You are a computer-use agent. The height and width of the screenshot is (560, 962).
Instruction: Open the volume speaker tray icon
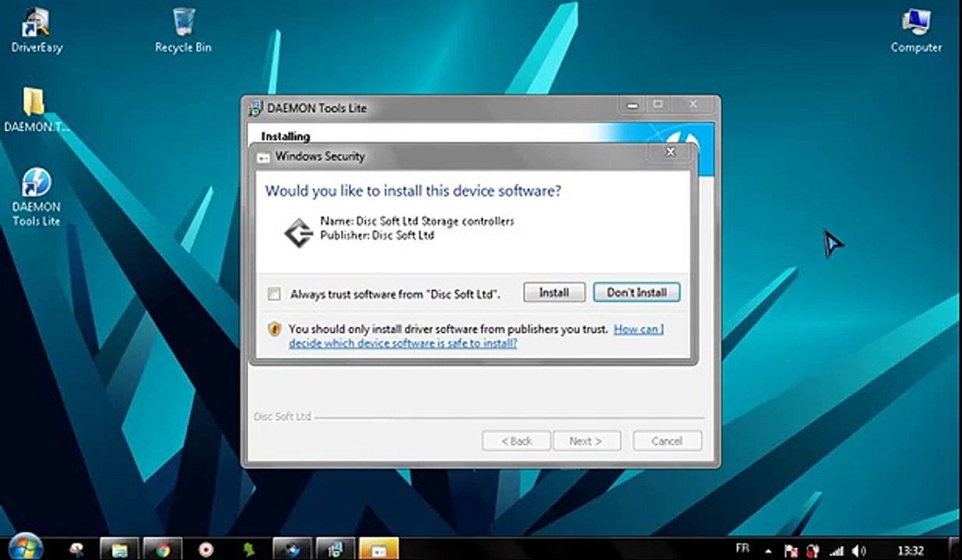(860, 551)
